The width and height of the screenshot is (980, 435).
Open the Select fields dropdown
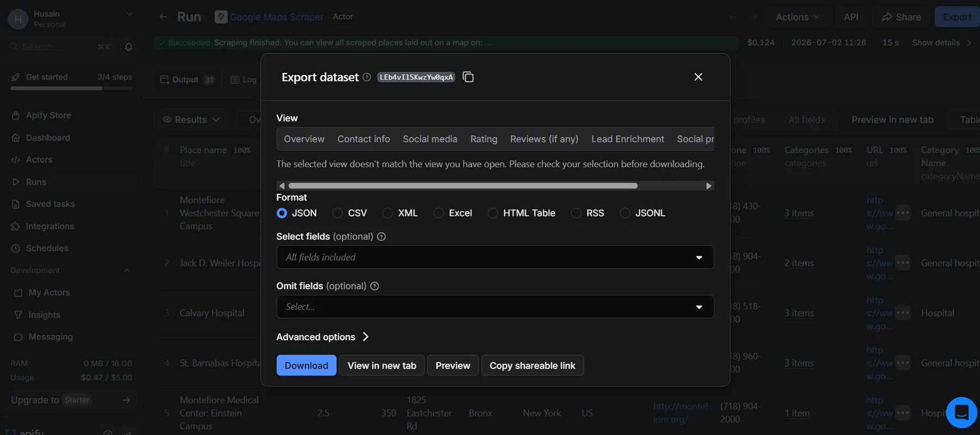tap(495, 257)
